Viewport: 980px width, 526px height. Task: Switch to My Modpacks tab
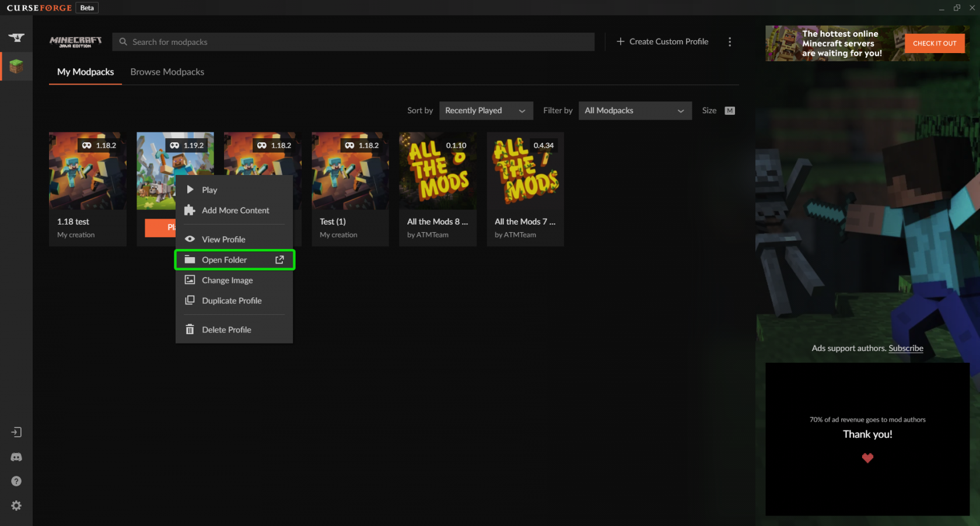85,72
